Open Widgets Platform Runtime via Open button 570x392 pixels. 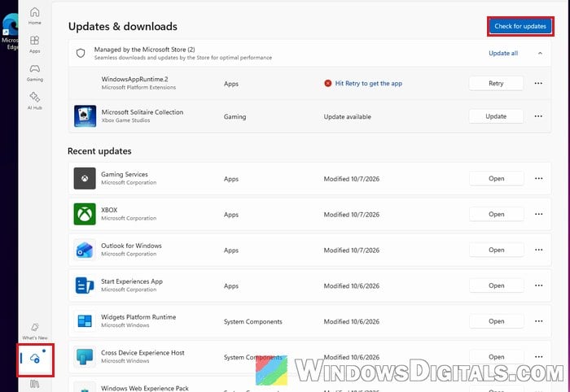tap(496, 321)
